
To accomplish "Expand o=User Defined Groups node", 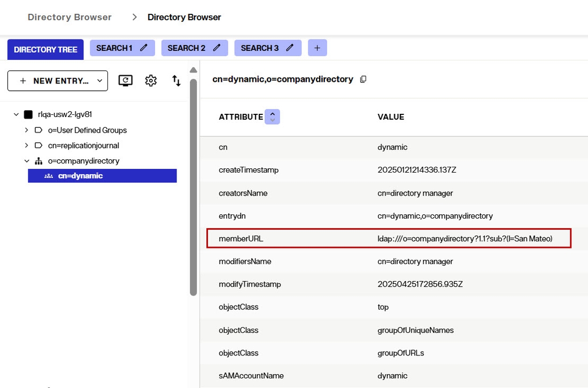I will tap(26, 130).
